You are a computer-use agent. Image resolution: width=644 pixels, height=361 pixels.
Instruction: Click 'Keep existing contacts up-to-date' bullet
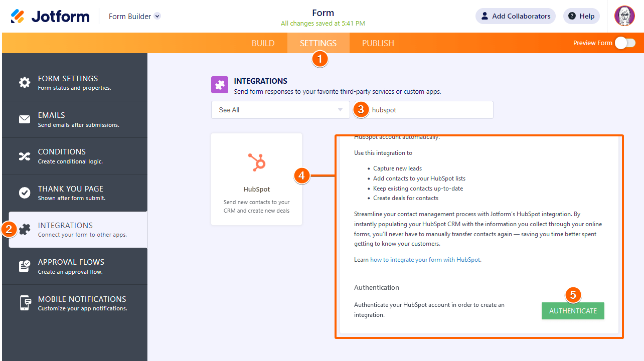(x=418, y=189)
